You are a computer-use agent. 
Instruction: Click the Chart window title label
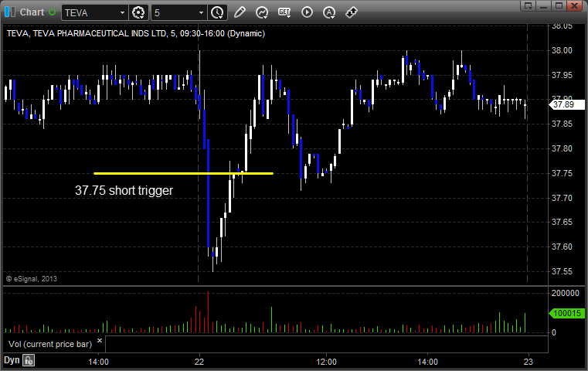coord(32,12)
